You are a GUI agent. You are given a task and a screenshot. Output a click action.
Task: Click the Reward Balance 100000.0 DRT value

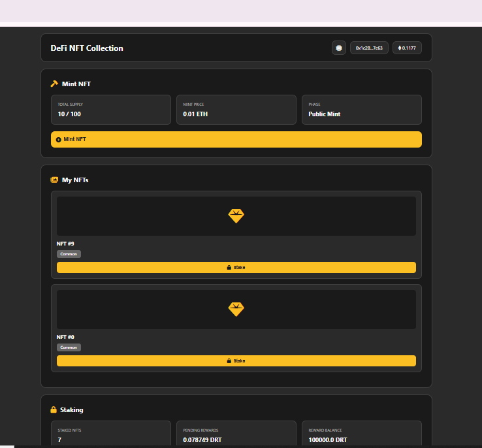point(328,440)
